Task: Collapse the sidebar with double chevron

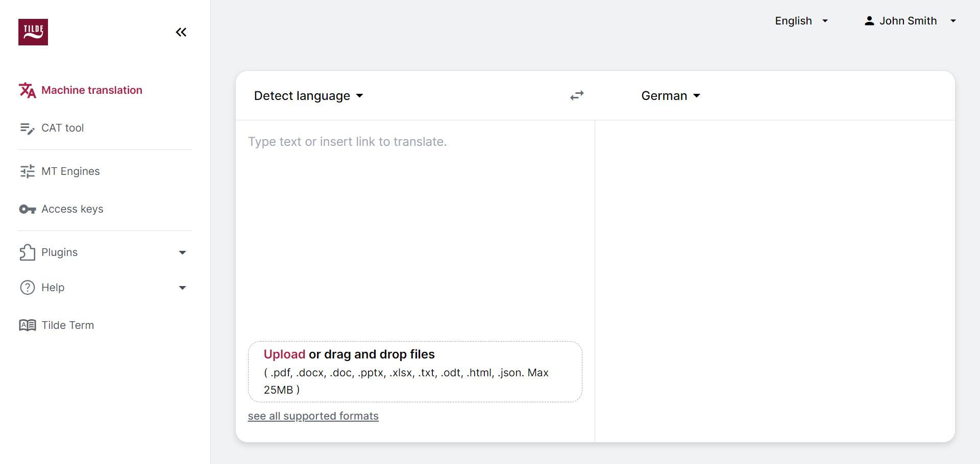Action: [181, 32]
